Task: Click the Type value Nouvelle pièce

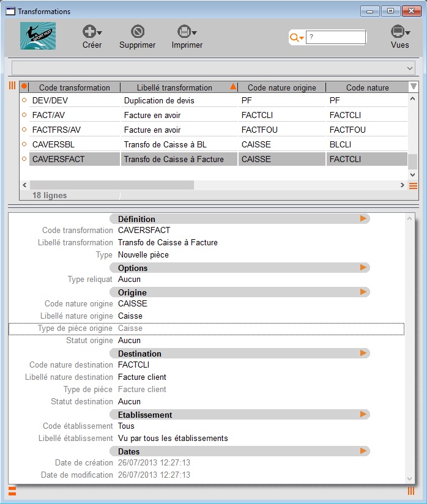Action: [x=143, y=254]
